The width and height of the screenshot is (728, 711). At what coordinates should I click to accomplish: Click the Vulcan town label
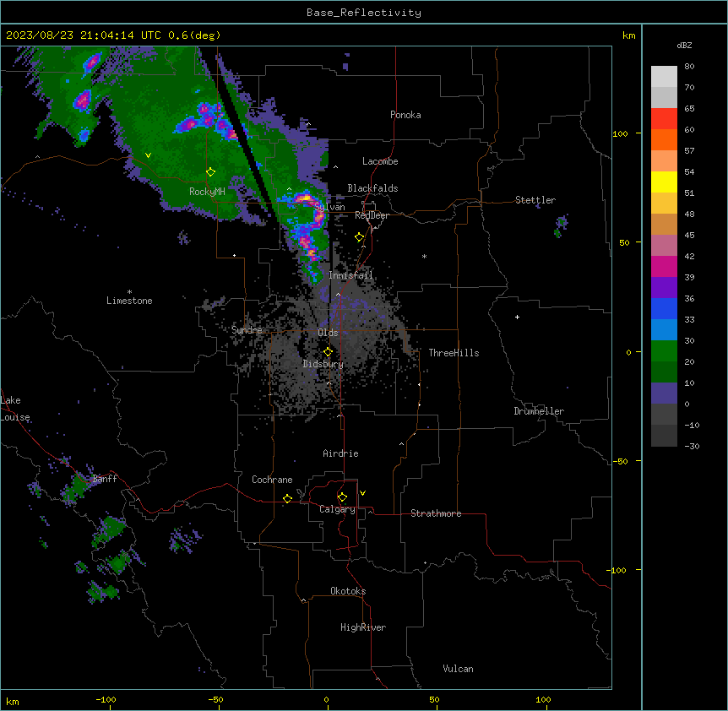click(x=458, y=669)
